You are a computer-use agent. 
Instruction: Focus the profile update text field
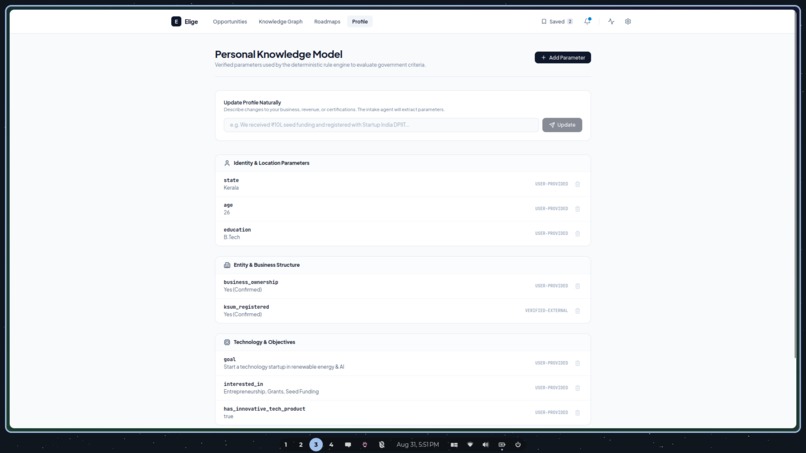(381, 125)
